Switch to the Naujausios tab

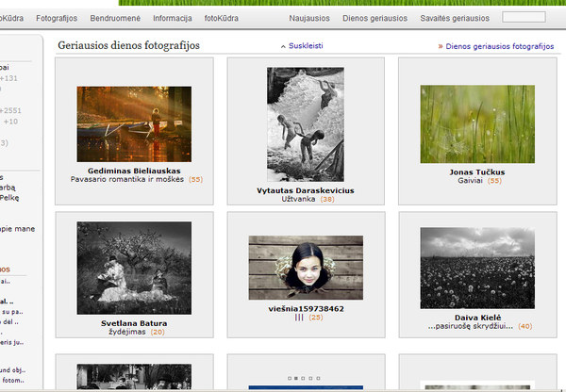click(x=309, y=18)
